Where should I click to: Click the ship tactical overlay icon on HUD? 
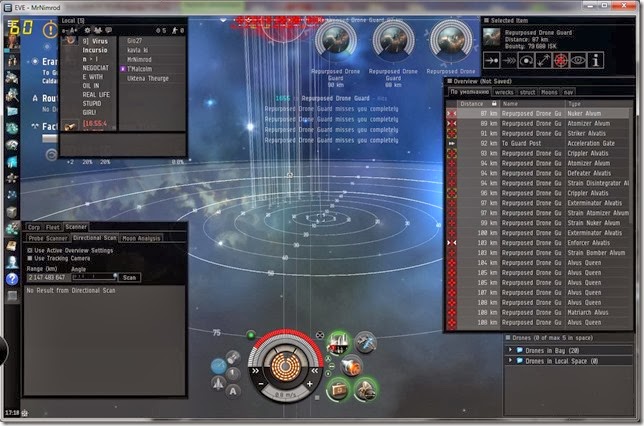click(x=218, y=384)
